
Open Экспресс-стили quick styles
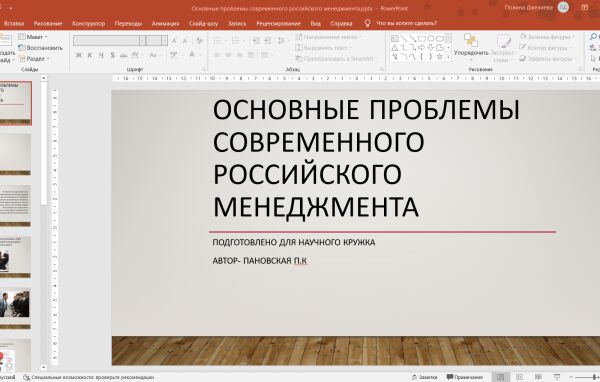(x=502, y=48)
